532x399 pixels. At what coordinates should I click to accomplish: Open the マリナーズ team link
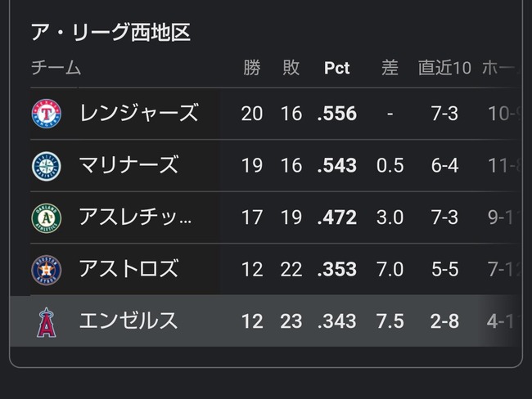coord(128,166)
